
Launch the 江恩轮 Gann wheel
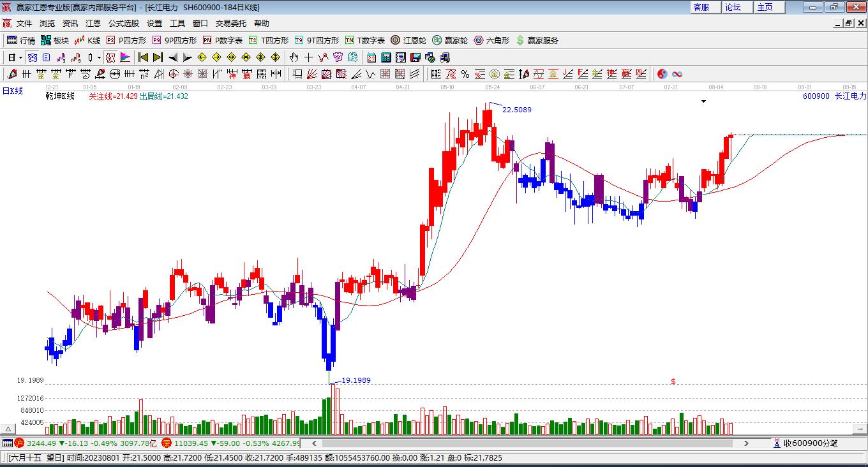pyautogui.click(x=408, y=40)
